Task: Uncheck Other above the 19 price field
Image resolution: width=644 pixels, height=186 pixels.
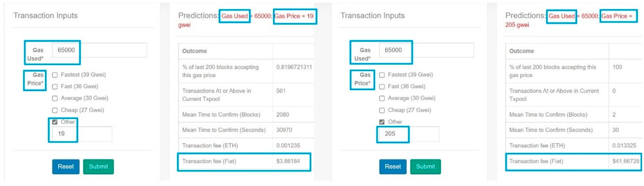Action: click(x=55, y=122)
